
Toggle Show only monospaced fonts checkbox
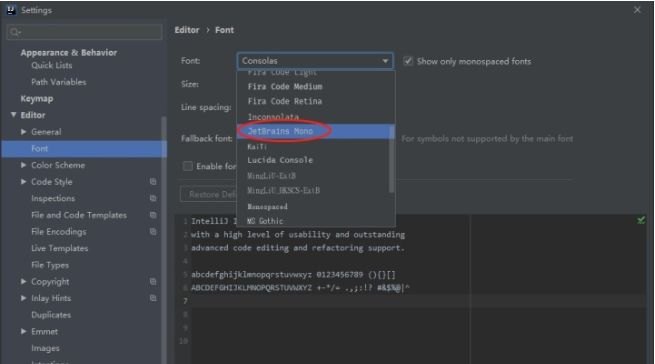point(408,61)
